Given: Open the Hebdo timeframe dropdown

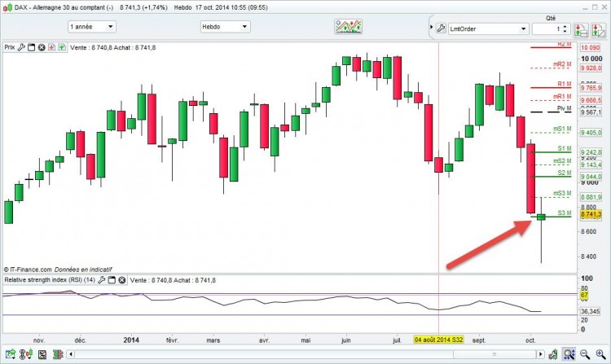Looking at the screenshot, I should tap(225, 27).
